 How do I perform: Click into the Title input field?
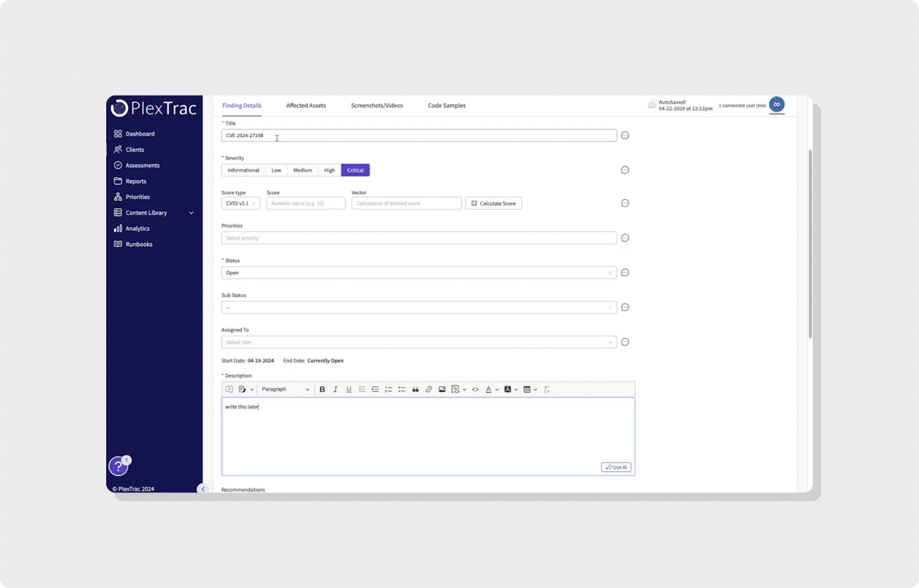click(x=419, y=136)
